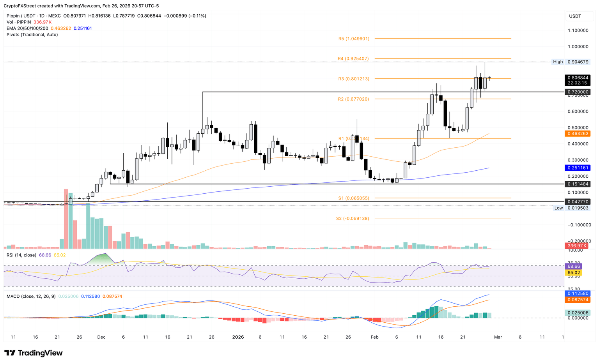Click the current price label 0.806844

pos(577,78)
